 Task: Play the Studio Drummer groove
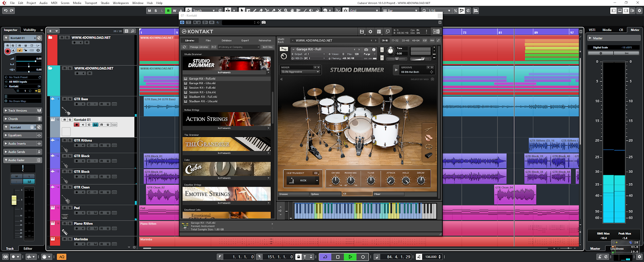(396, 70)
